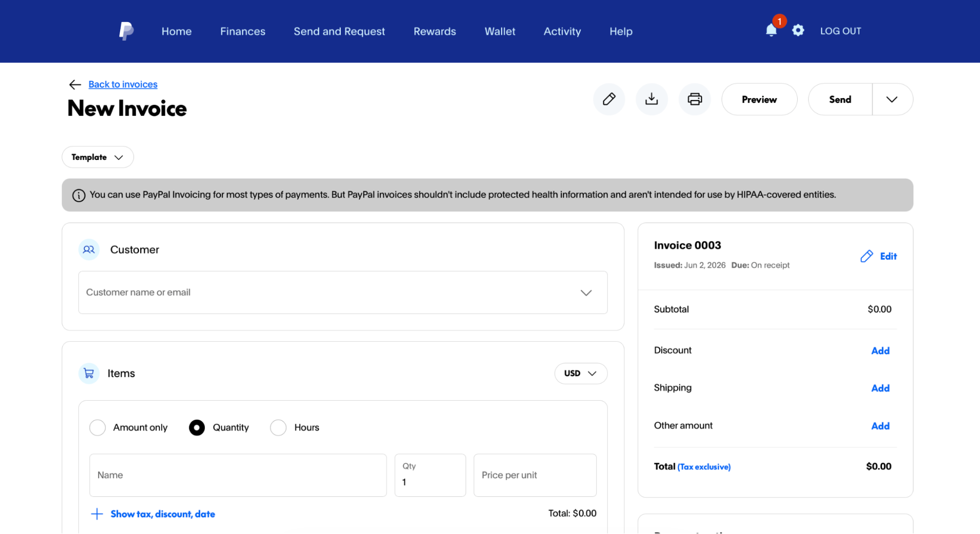The image size is (980, 534).
Task: Click Show tax, discount, date link
Action: tap(163, 514)
